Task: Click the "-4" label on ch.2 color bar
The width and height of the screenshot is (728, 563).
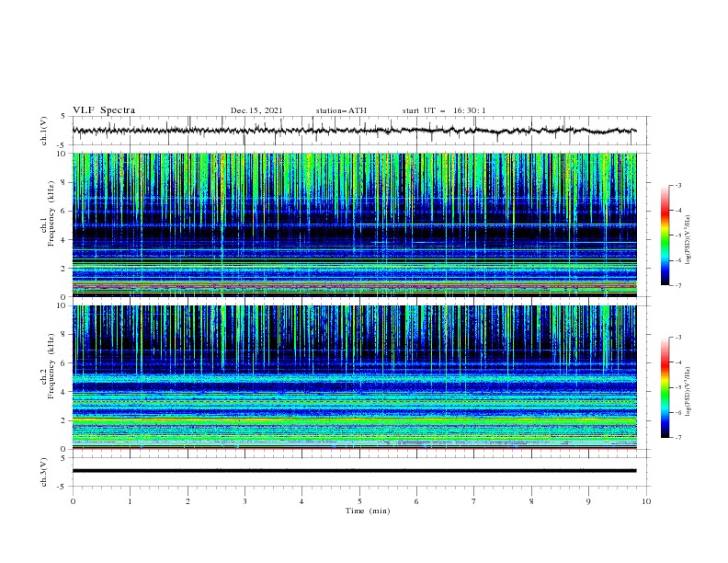Action: point(677,362)
